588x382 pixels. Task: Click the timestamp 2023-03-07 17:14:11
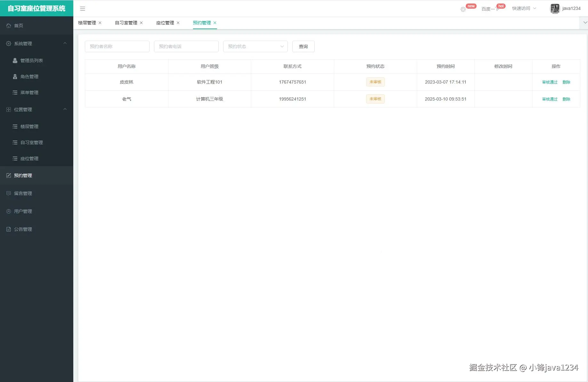446,82
